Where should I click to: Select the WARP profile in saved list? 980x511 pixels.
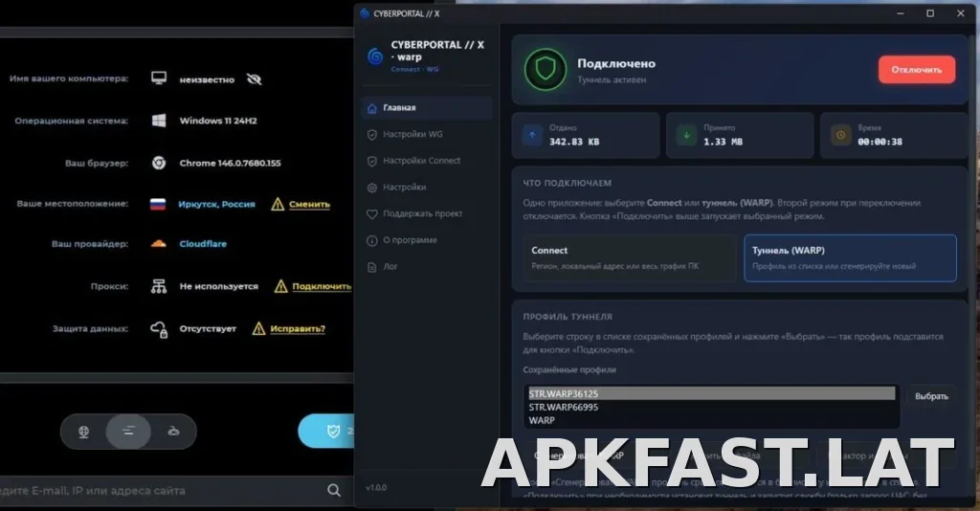[711, 420]
